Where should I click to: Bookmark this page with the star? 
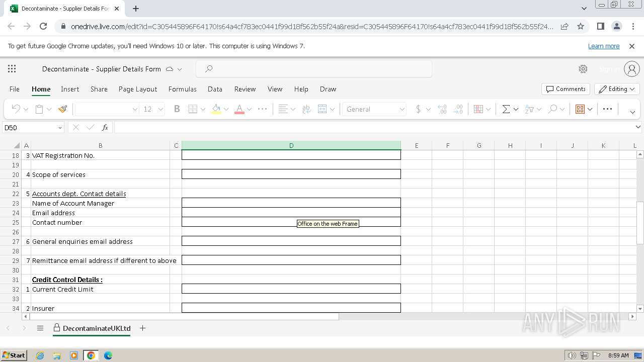click(x=581, y=26)
